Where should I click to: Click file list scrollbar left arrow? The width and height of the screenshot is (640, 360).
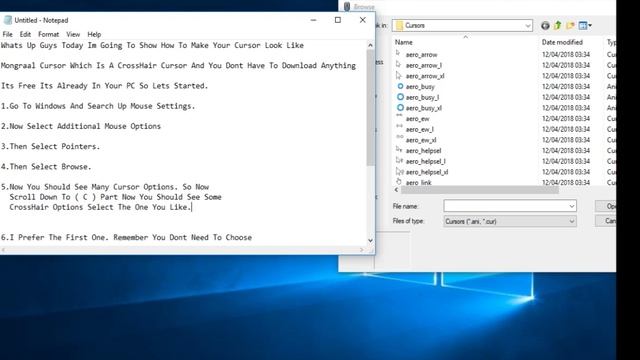pyautogui.click(x=396, y=190)
